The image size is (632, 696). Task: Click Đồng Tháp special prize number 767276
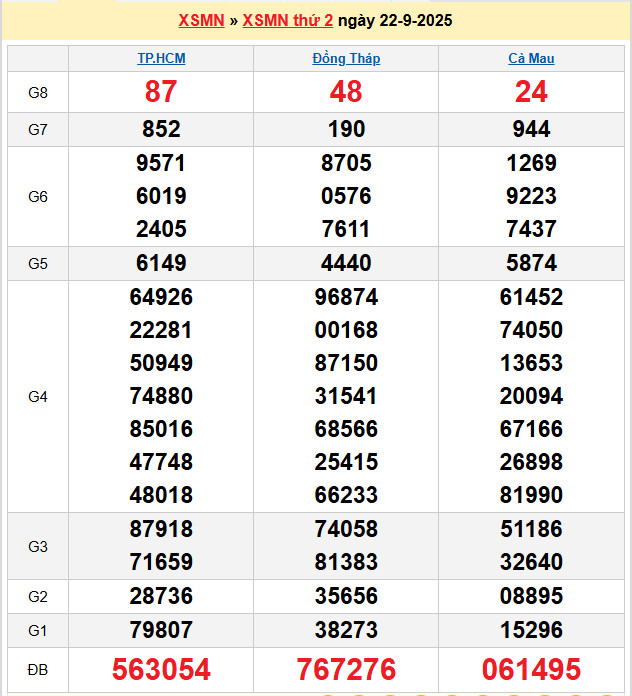[x=346, y=669]
